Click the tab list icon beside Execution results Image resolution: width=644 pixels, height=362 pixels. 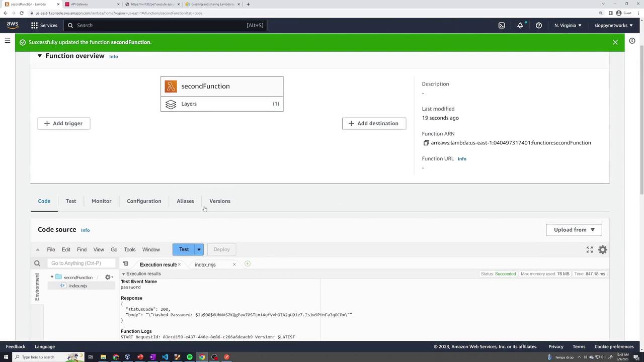[x=126, y=264]
